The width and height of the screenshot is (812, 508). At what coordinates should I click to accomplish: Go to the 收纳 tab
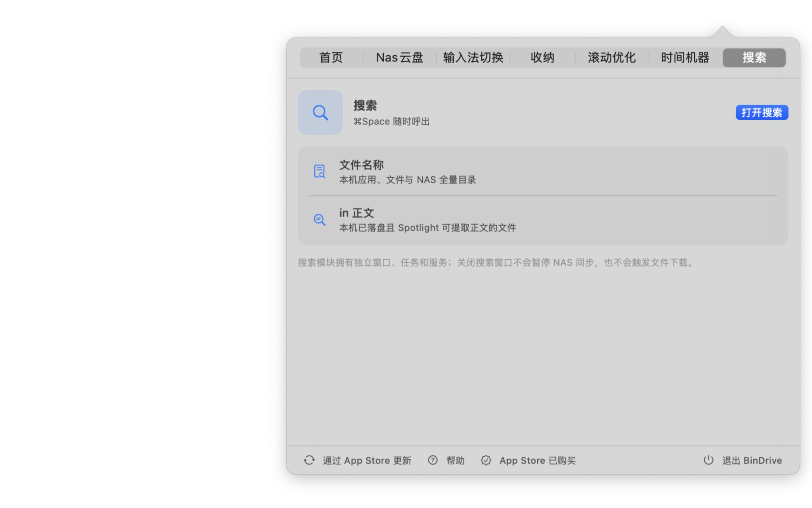point(542,58)
